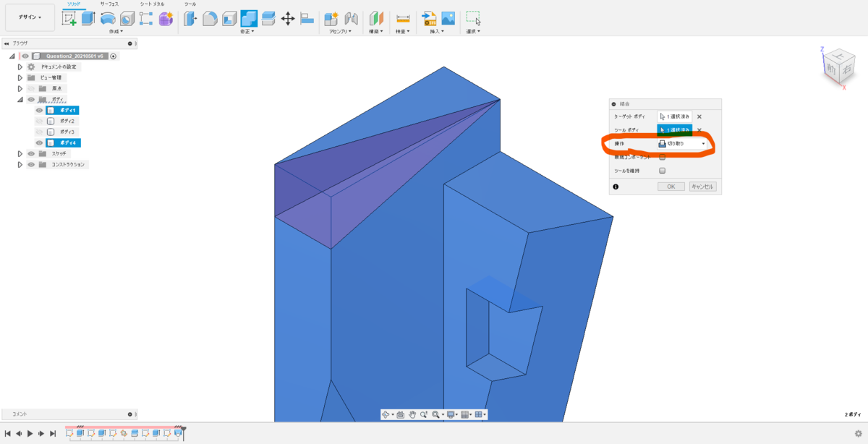Clear the ターゲット ボディ selection
This screenshot has width=868, height=444.
point(699,116)
